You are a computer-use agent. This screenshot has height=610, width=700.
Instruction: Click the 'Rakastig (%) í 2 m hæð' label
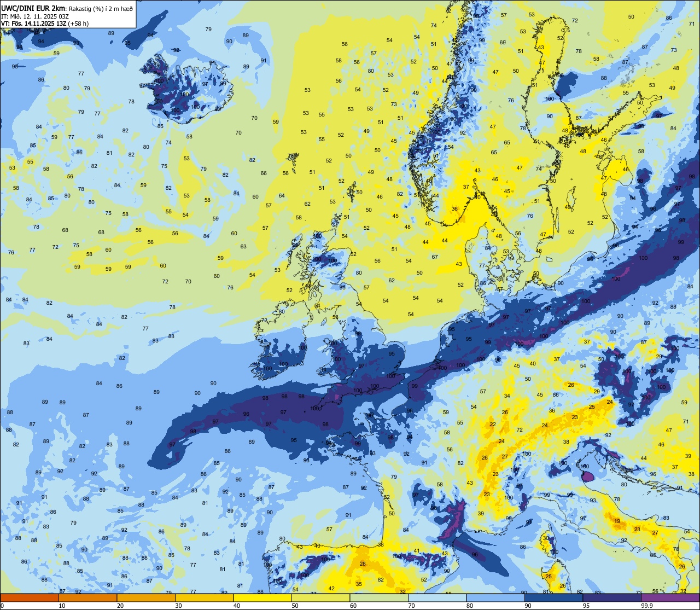pyautogui.click(x=101, y=8)
